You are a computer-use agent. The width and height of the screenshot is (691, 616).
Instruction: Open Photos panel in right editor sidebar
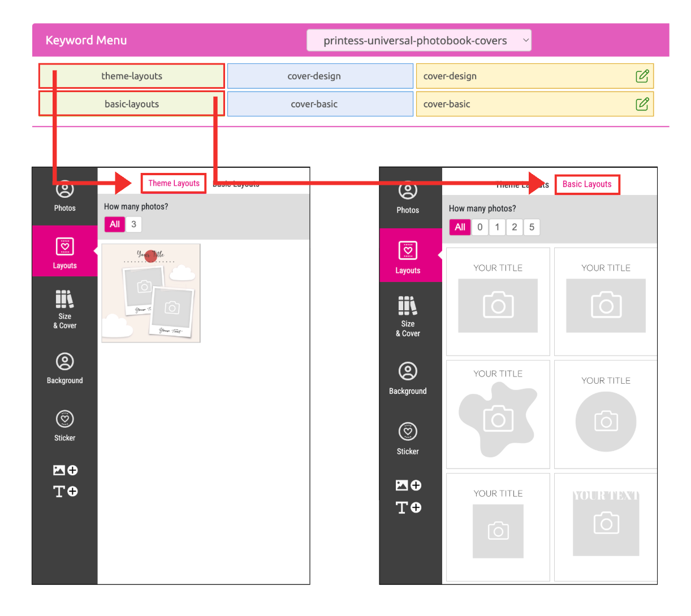[x=408, y=198]
